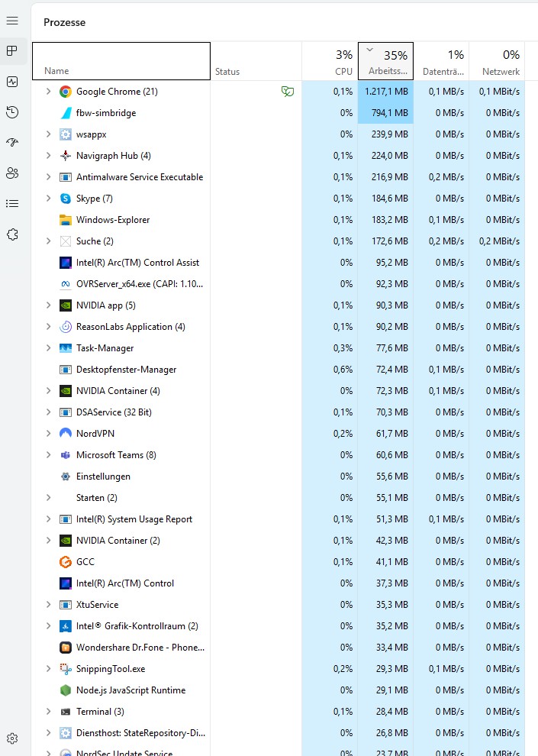Expand the Google Chrome (21) process group
Viewport: 538px width, 756px height.
(48, 91)
